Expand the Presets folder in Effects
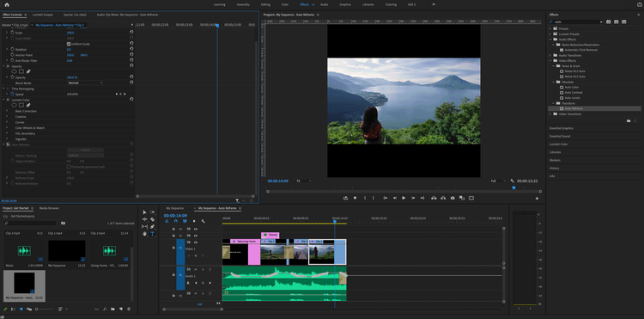This screenshot has width=644, height=319. click(550, 28)
